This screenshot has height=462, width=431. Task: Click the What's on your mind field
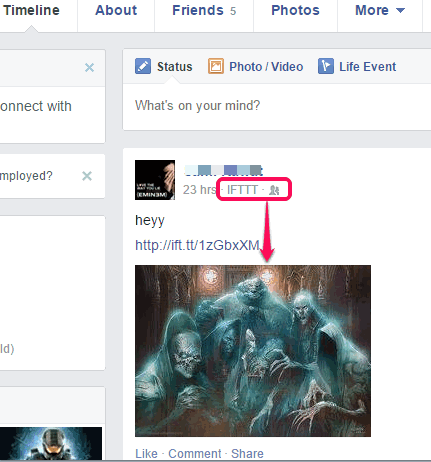[277, 106]
